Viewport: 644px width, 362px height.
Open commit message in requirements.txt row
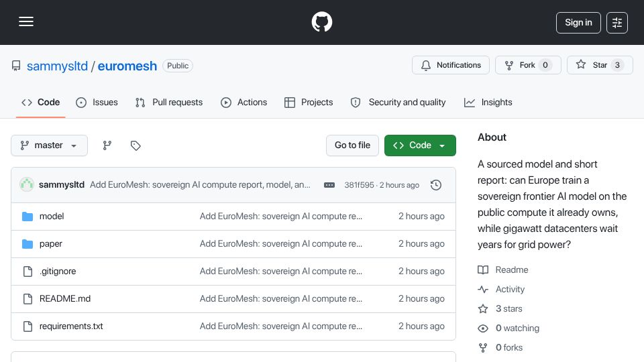point(281,326)
